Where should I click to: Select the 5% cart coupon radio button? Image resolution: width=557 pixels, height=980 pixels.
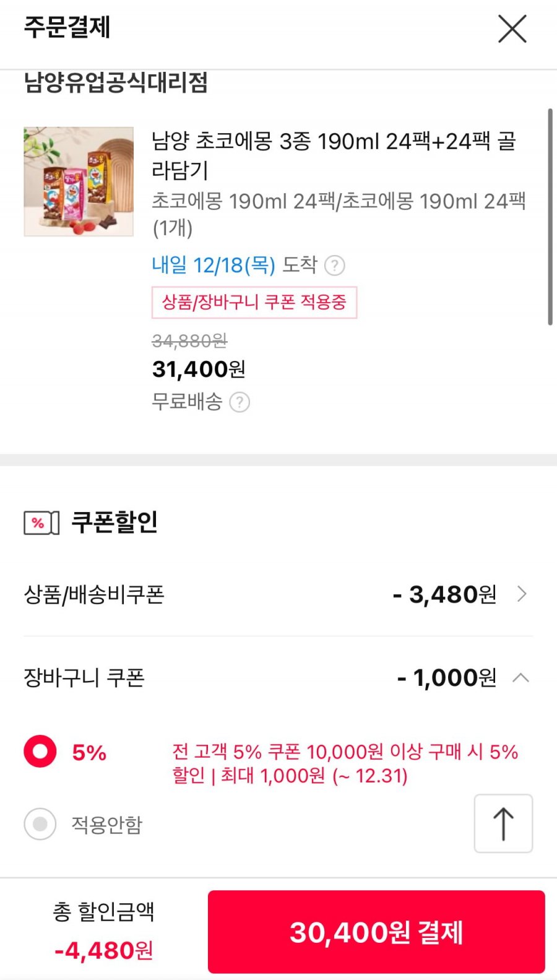[x=40, y=752]
